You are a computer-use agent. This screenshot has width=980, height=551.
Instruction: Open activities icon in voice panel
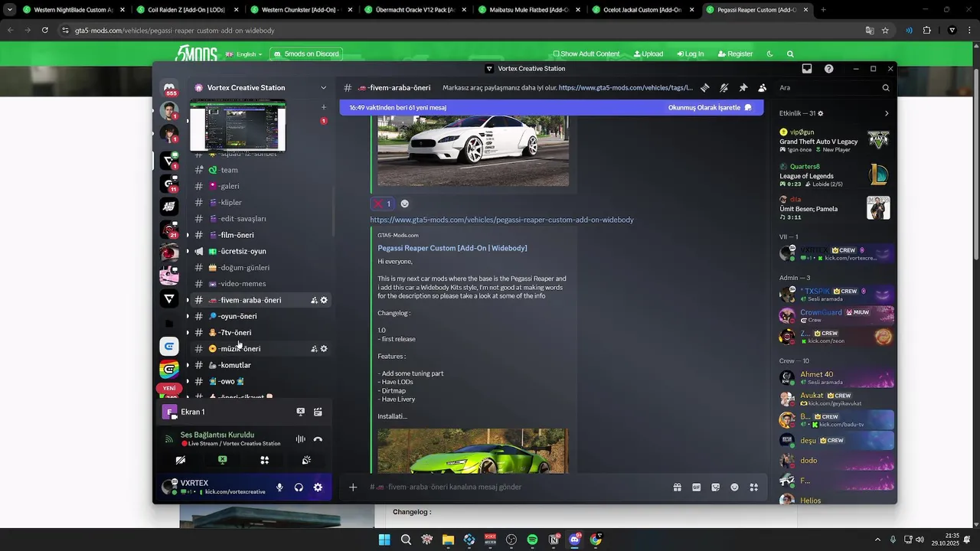tap(264, 460)
